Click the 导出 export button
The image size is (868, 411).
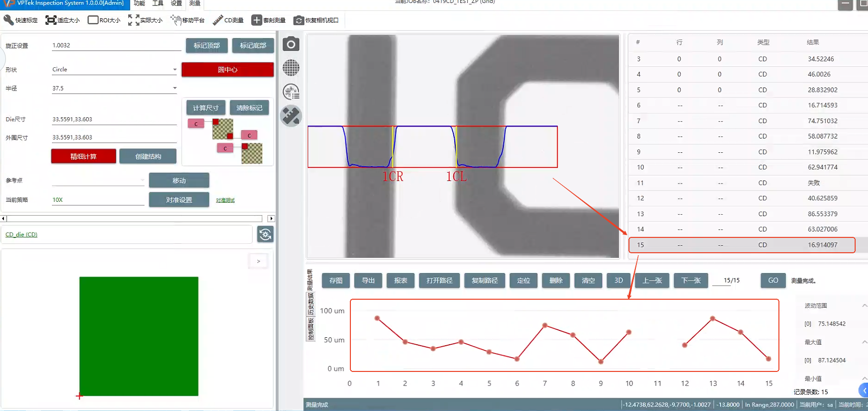click(368, 280)
